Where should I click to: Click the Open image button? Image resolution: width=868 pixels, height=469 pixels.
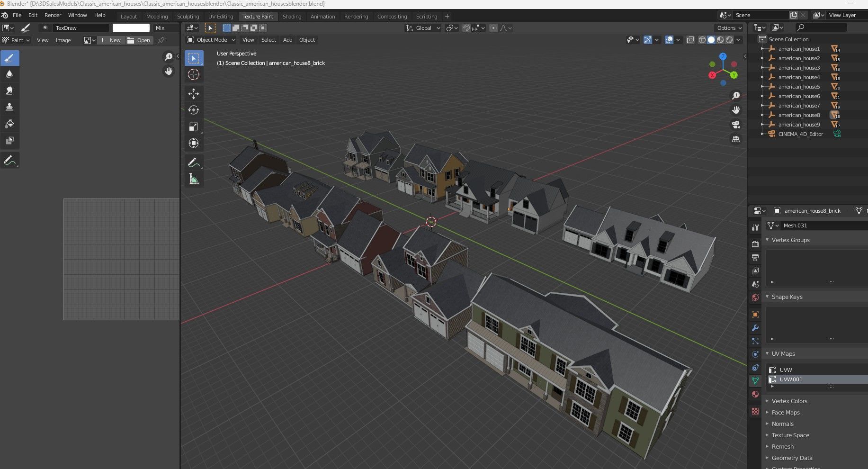(x=139, y=40)
